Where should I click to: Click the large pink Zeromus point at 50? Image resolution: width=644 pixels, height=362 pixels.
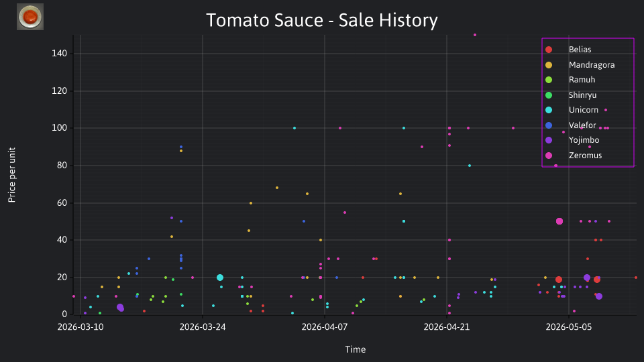point(559,221)
